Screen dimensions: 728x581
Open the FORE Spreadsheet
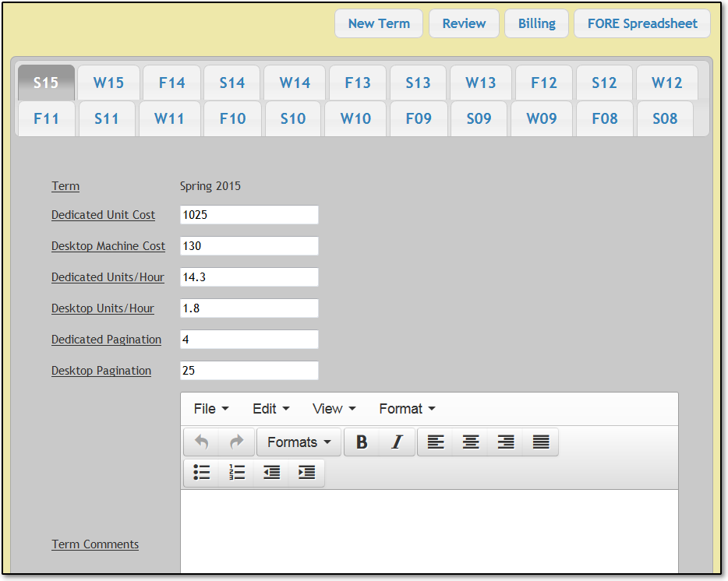642,23
